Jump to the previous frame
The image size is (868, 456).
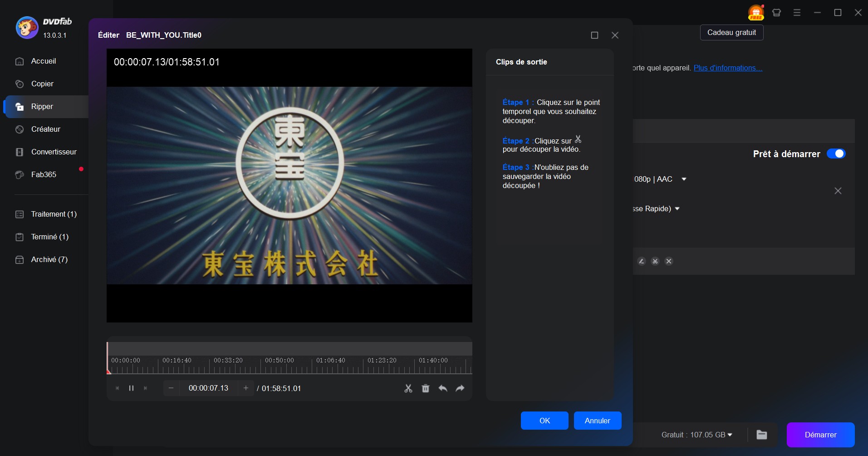pyautogui.click(x=118, y=388)
